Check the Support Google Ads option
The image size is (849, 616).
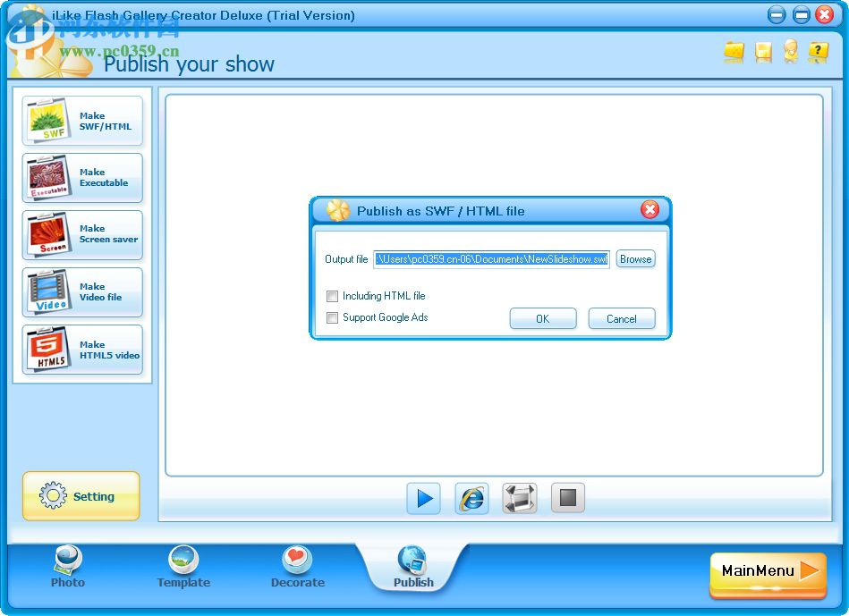pyautogui.click(x=332, y=317)
